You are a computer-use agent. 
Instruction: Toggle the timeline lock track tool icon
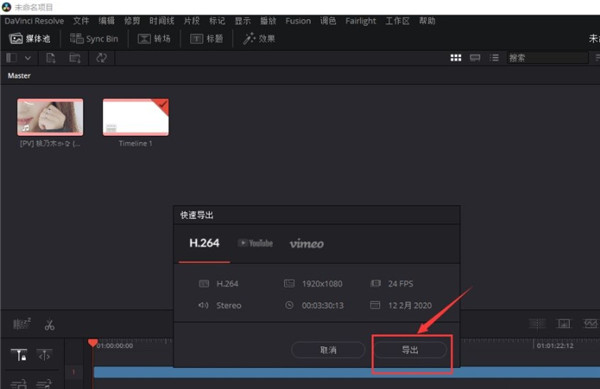click(19, 355)
